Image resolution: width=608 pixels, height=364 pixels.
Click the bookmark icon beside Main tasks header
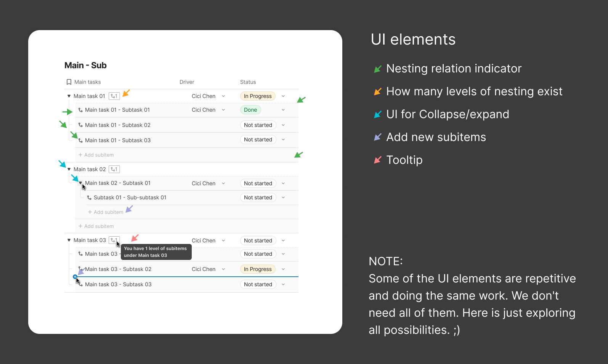69,82
